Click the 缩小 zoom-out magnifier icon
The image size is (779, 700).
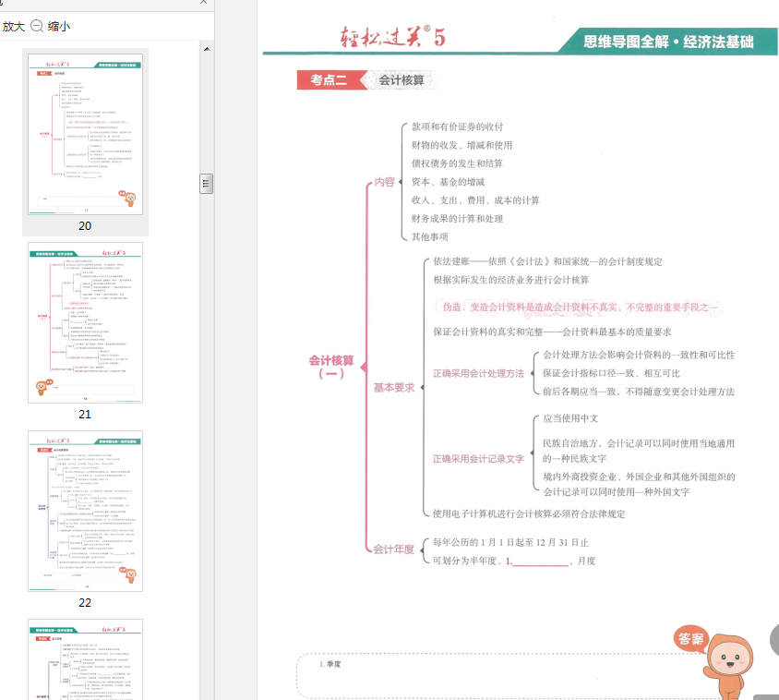tap(37, 26)
